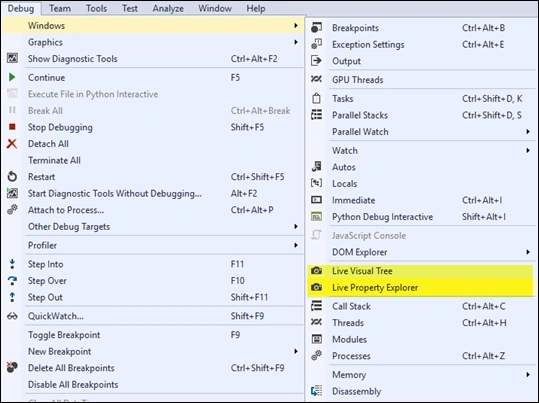Image resolution: width=539 pixels, height=403 pixels.
Task: Click the Delete All Breakpoints icon
Action: tap(12, 368)
